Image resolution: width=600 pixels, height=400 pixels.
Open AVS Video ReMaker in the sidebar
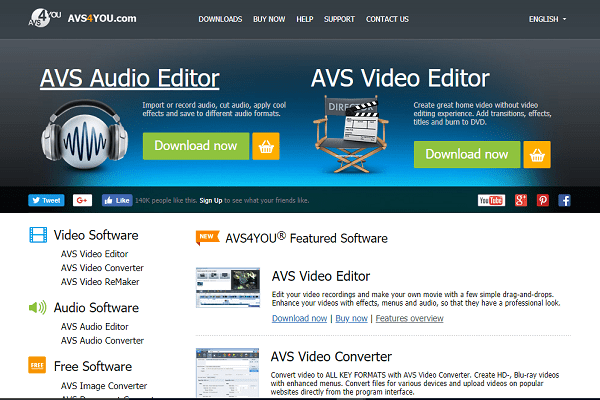click(x=100, y=282)
